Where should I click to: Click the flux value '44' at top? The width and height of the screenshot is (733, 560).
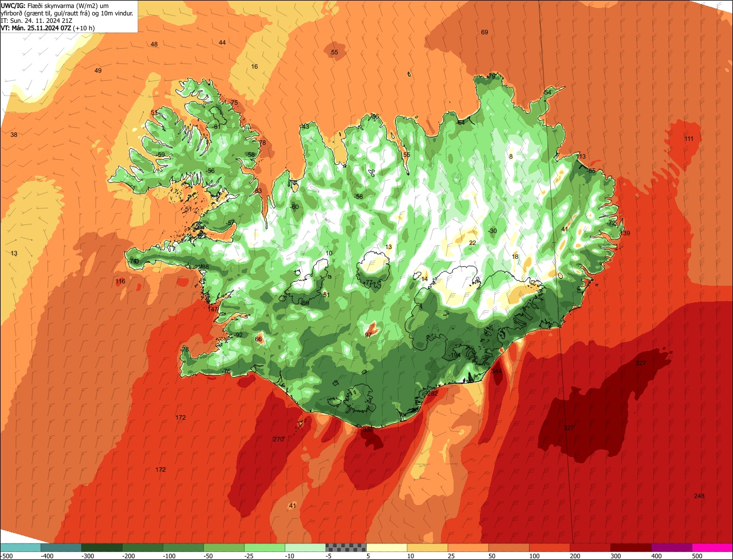tap(222, 43)
